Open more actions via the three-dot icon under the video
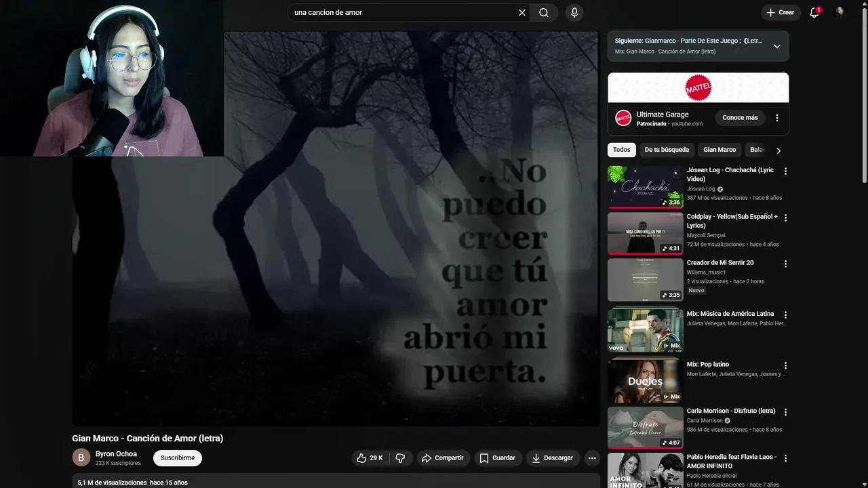868x488 pixels. point(592,457)
